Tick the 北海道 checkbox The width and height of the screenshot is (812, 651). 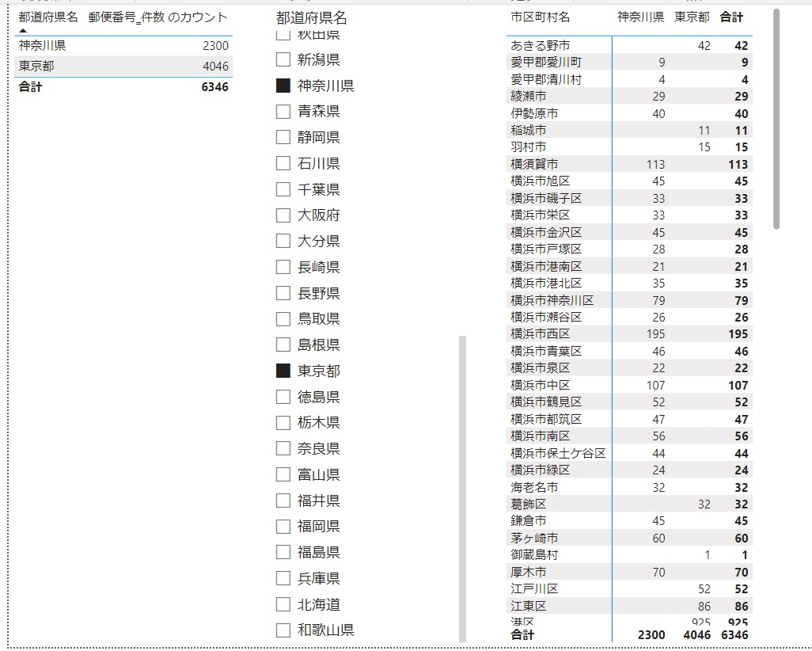point(283,604)
